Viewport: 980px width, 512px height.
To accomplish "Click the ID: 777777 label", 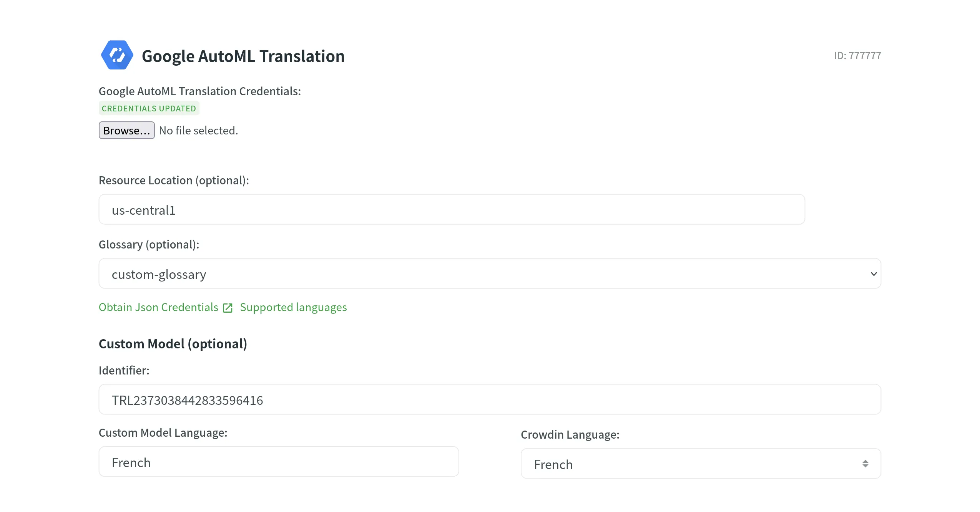I will pyautogui.click(x=857, y=55).
